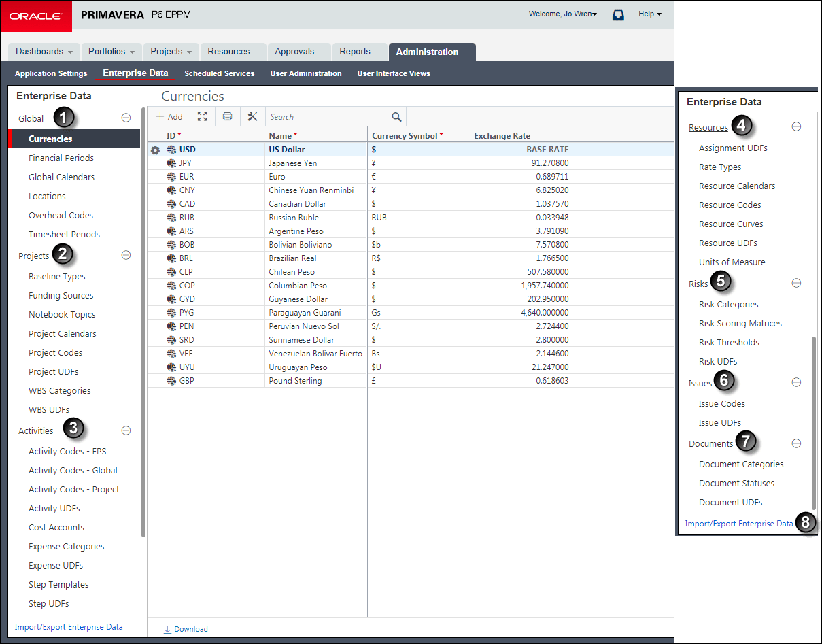Click the globe icon for COP
The image size is (822, 644).
(171, 286)
